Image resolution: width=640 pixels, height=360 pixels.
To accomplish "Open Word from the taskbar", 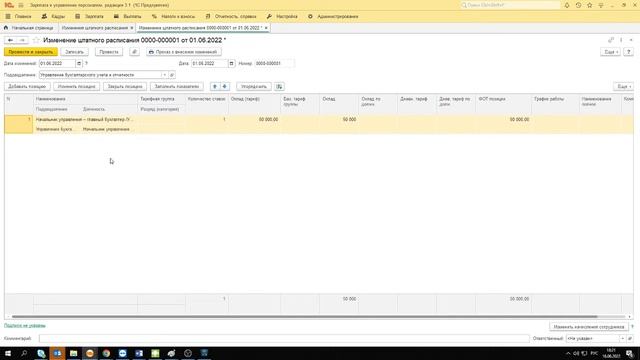I will pyautogui.click(x=139, y=353).
